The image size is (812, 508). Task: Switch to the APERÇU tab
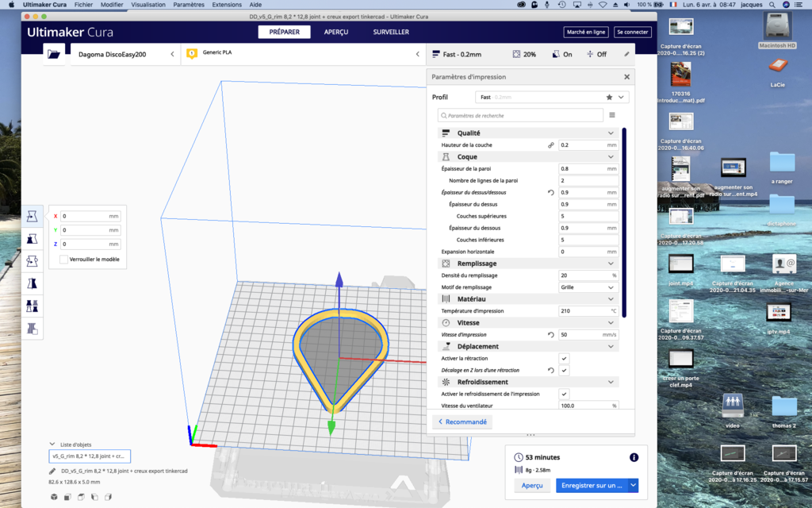pos(336,32)
